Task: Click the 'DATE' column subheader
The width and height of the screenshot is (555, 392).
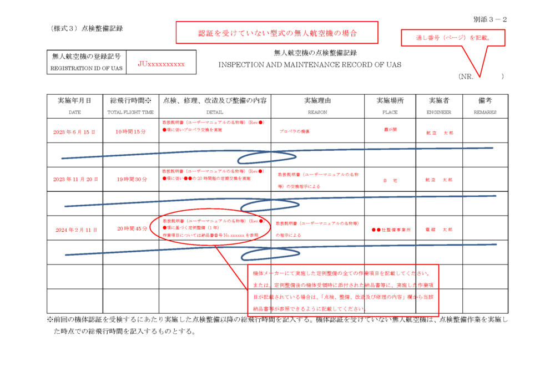Action: click(x=75, y=113)
